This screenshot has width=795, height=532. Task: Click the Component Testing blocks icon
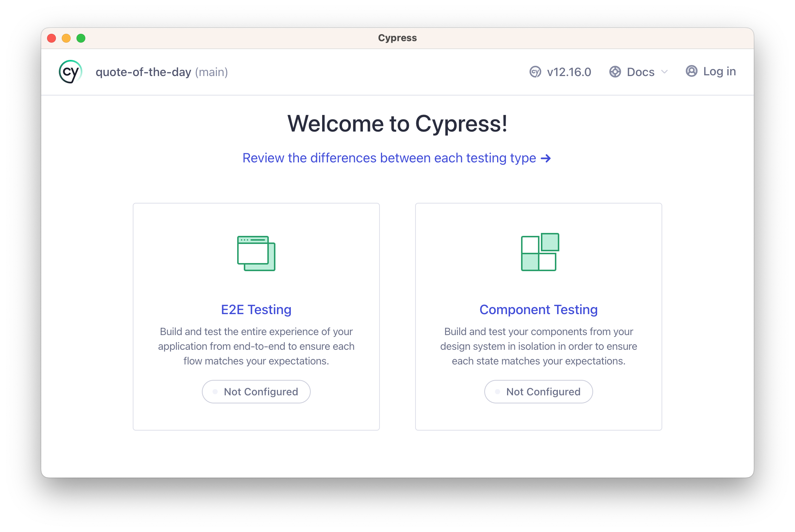point(540,252)
